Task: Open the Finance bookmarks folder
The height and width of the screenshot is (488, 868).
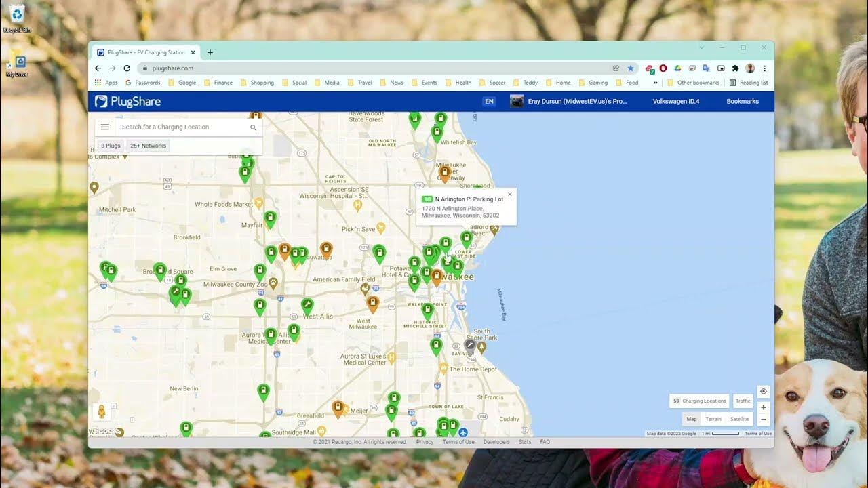Action: pyautogui.click(x=218, y=83)
